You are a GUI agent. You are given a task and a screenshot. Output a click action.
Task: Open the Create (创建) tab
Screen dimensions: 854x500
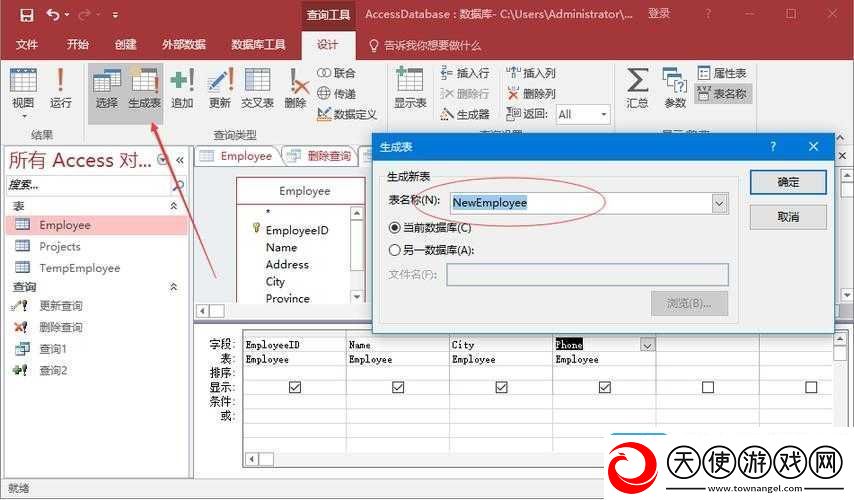point(125,45)
